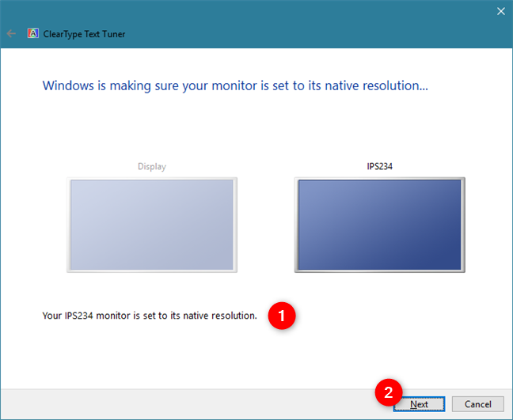Click IPS234 inside the status sentence
Viewport: 513px width, 420px height.
tap(78, 316)
